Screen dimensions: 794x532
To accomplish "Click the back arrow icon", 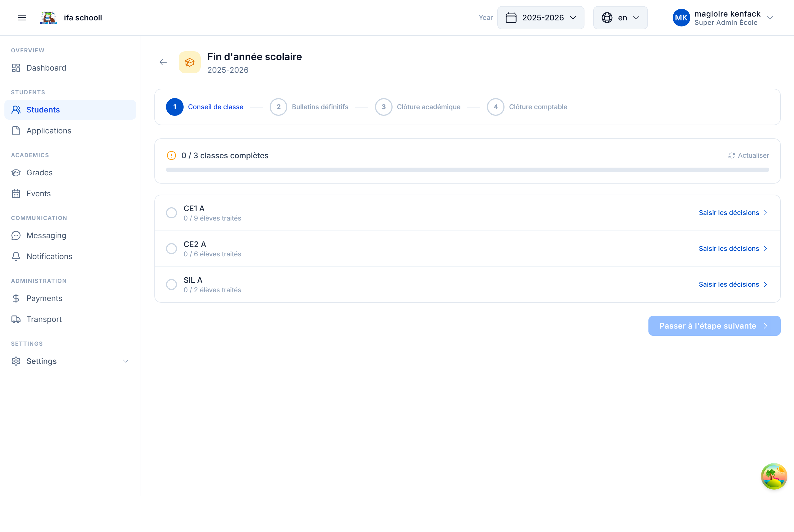I will pyautogui.click(x=163, y=62).
